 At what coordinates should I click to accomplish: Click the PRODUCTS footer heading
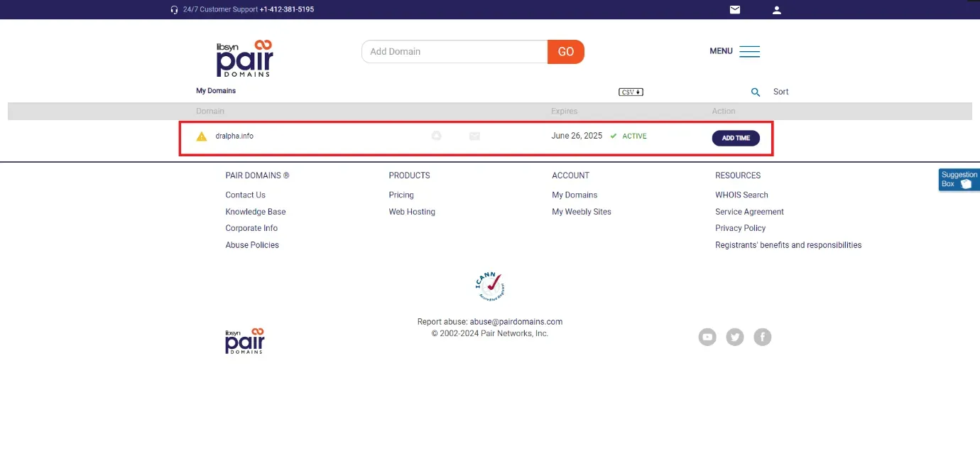[x=409, y=176]
